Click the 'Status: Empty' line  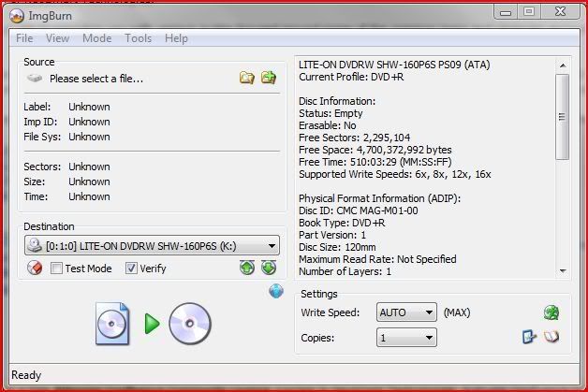point(331,113)
